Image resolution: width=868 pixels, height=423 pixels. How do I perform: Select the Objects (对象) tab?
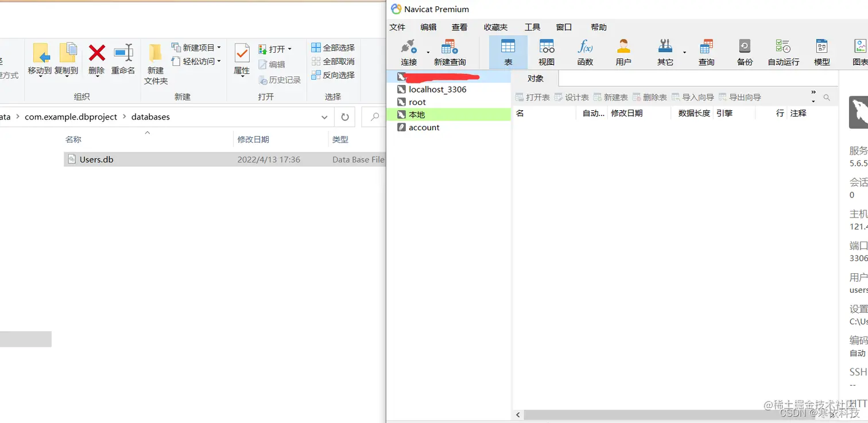[x=535, y=79]
